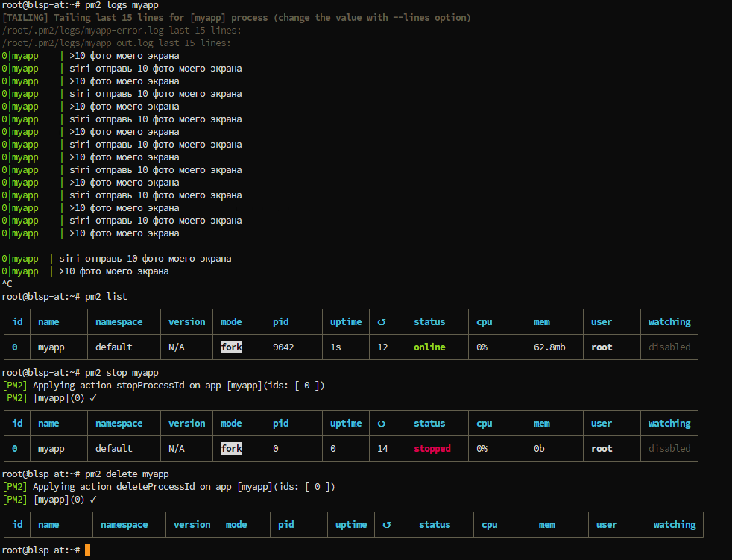Click the restart icon in the empty table header
This screenshot has height=560, width=732.
tap(387, 524)
